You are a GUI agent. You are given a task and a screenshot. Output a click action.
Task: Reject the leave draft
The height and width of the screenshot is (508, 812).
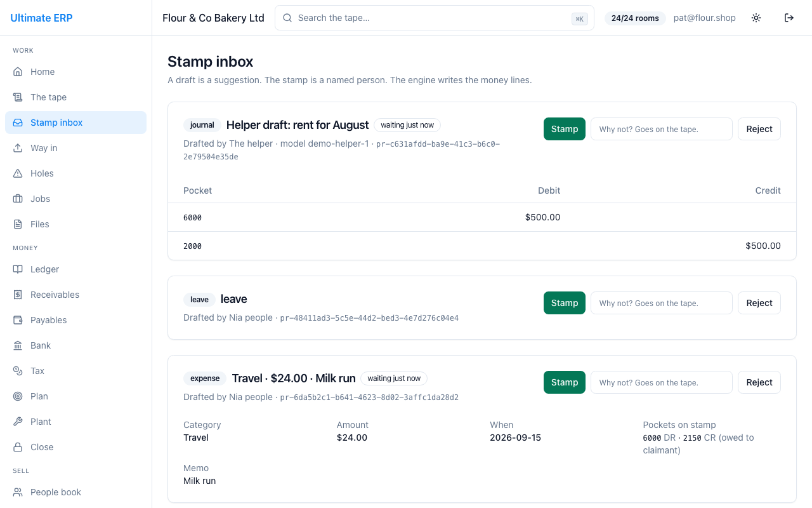(759, 303)
